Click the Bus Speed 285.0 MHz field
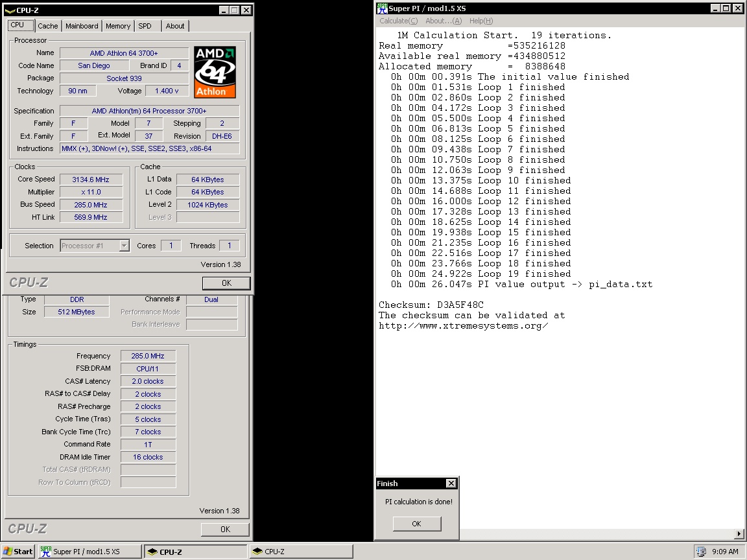Screen dimensions: 747x560 pyautogui.click(x=91, y=205)
